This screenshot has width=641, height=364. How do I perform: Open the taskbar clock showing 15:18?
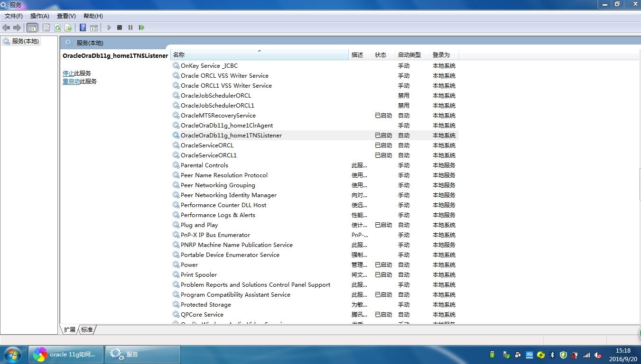(x=623, y=355)
